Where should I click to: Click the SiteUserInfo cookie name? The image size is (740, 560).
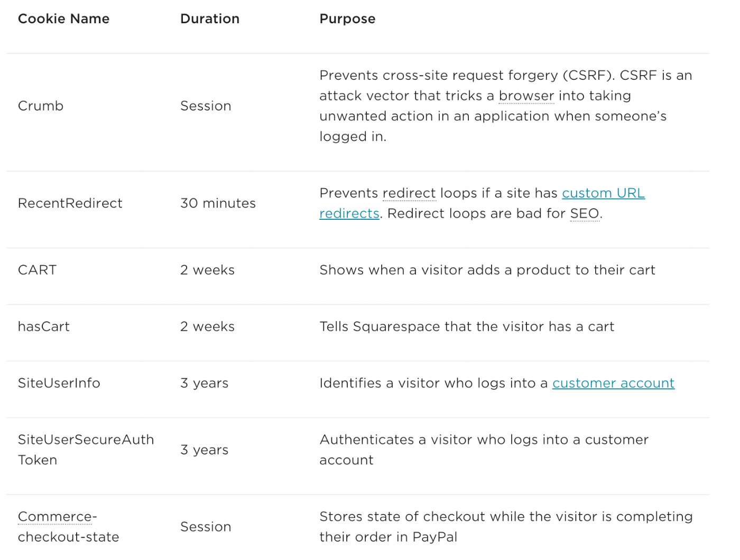(59, 383)
